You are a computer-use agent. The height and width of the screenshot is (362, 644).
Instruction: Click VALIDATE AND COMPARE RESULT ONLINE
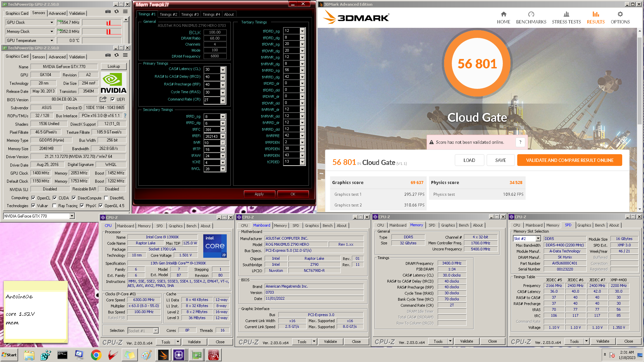(x=570, y=160)
